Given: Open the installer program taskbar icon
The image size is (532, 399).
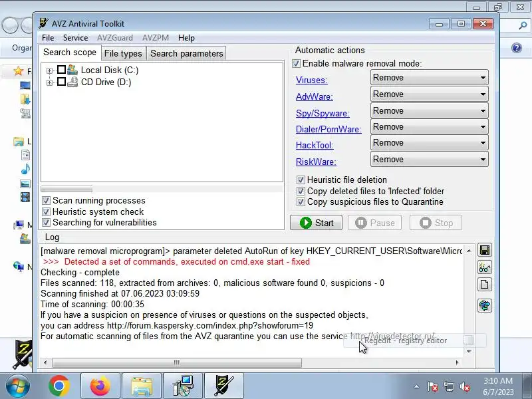Looking at the screenshot, I should click(x=183, y=386).
